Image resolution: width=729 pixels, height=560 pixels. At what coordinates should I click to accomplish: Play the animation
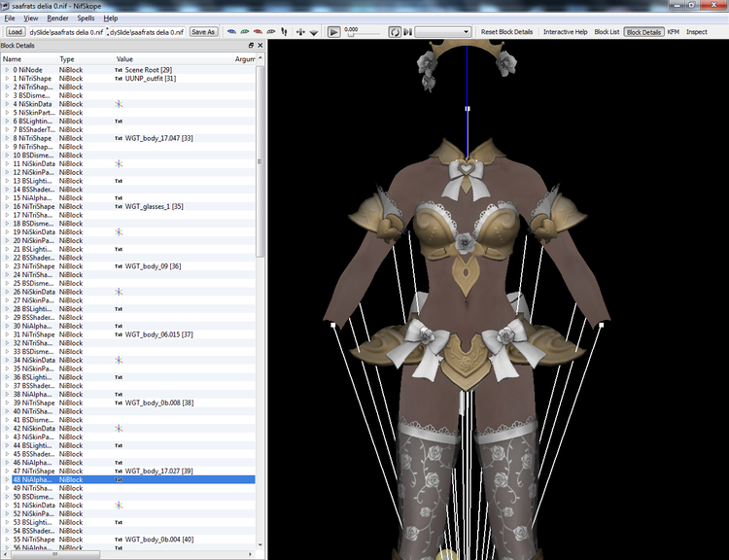(x=333, y=32)
